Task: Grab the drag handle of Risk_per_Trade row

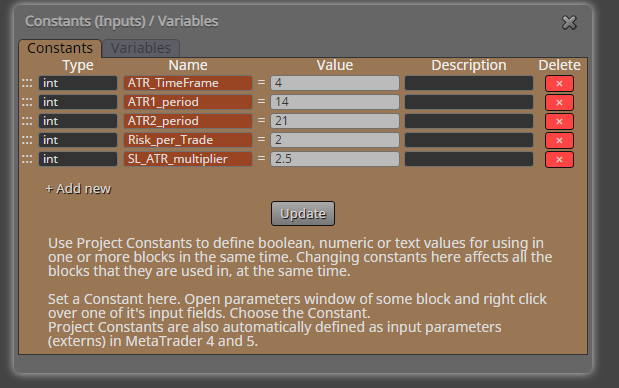Action: click(x=27, y=140)
